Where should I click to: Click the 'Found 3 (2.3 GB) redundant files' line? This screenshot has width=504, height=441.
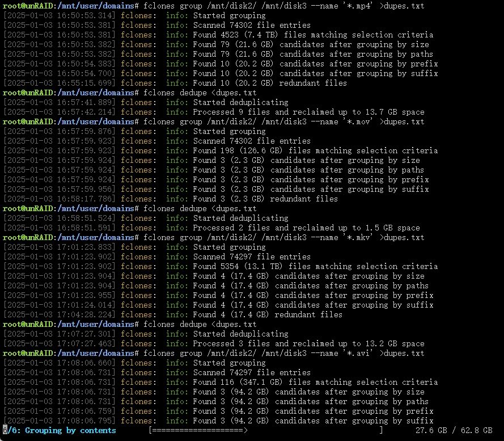(171, 199)
